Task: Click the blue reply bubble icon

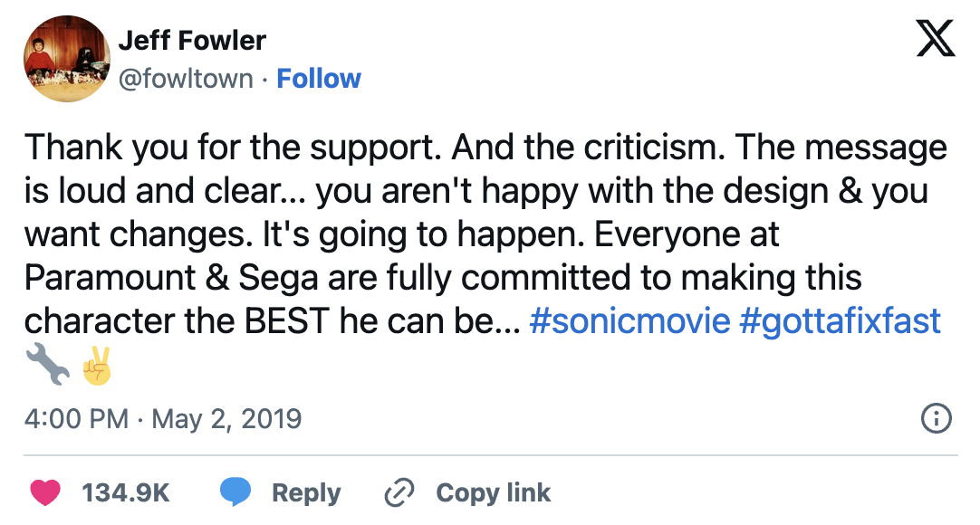Action: [235, 492]
